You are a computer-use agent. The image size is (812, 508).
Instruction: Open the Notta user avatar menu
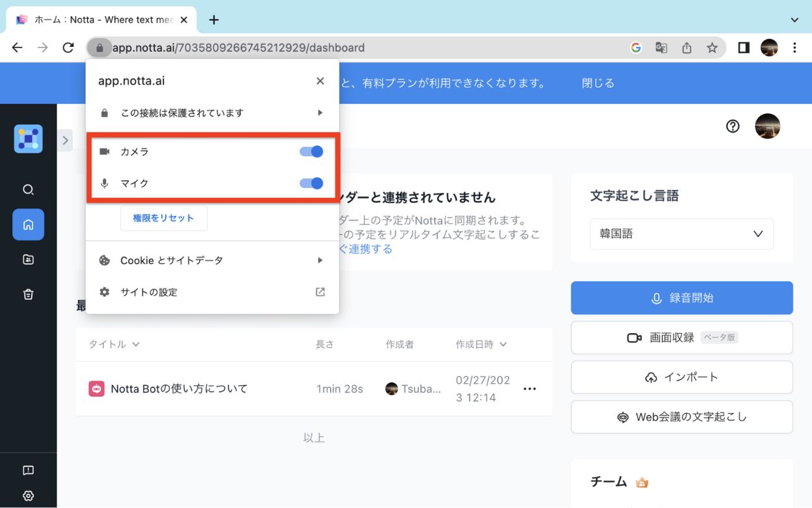tap(767, 126)
